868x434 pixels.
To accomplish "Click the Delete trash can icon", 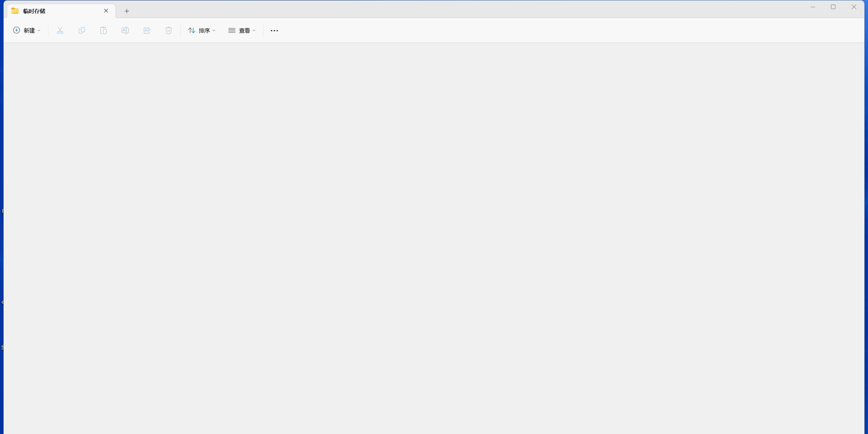I will (169, 30).
